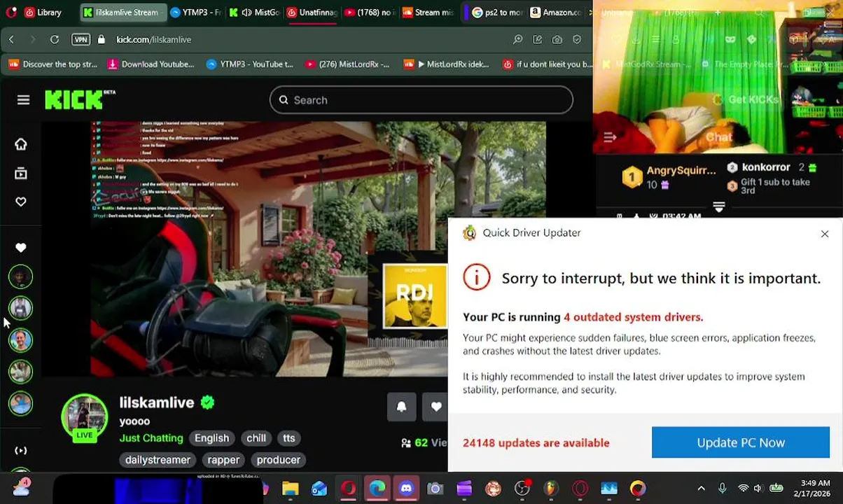
Task: Open the Kick hamburger menu
Action: [x=23, y=100]
